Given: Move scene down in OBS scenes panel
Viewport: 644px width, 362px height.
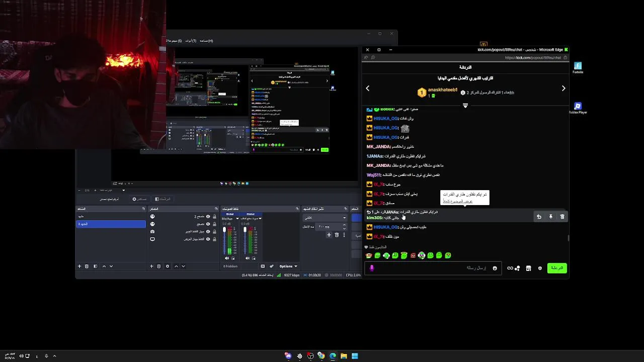Looking at the screenshot, I should coord(111,266).
